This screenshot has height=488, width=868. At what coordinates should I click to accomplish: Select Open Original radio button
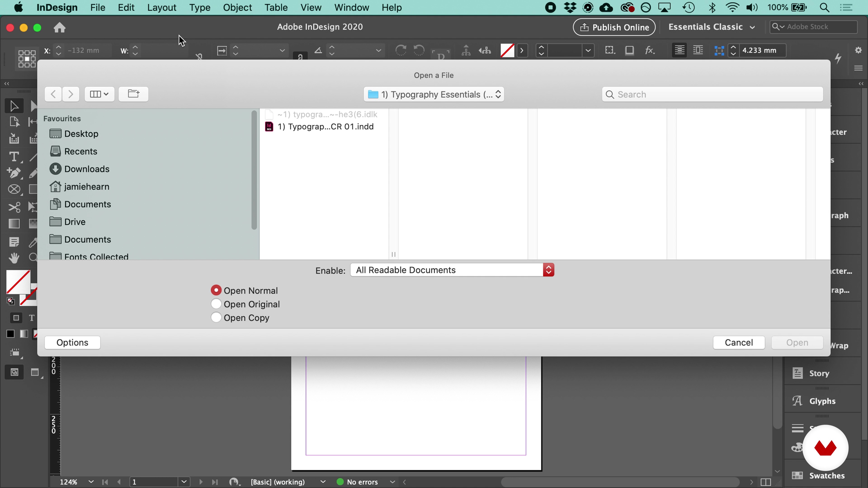[x=216, y=304]
